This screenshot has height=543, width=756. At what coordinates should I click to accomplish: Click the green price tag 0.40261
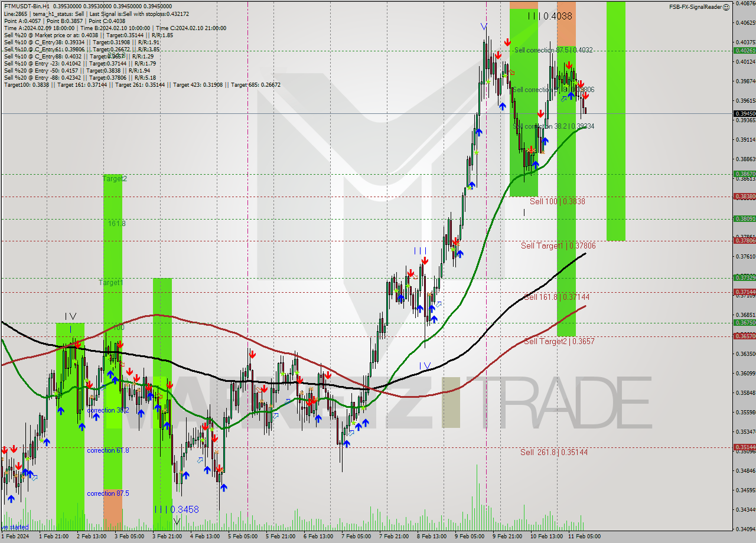click(744, 51)
